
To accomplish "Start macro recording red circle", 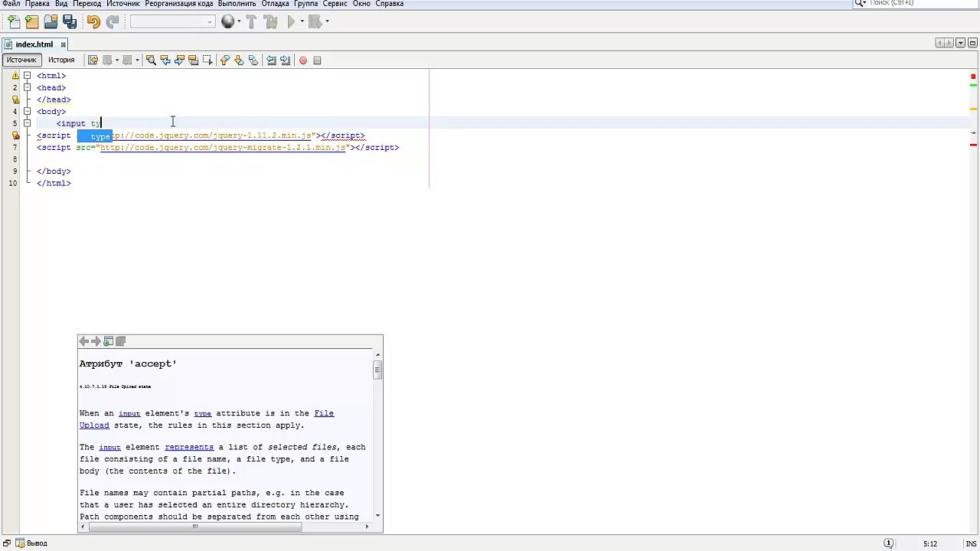I will (x=303, y=60).
